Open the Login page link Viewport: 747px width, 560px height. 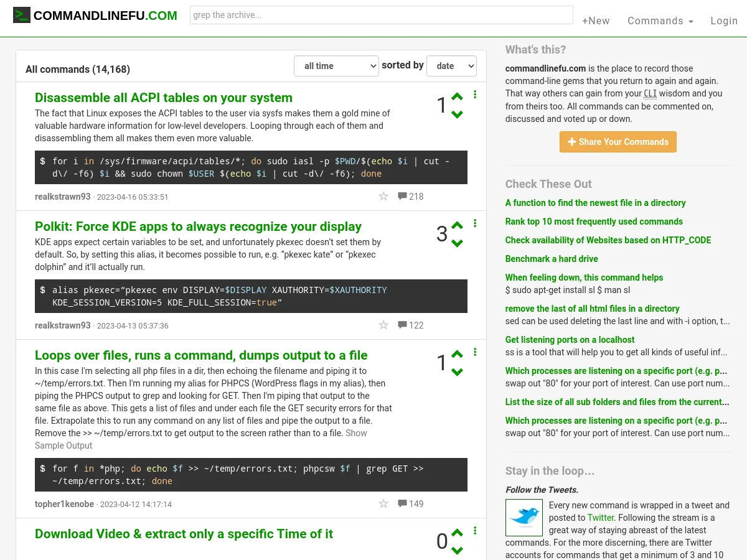[x=724, y=21]
